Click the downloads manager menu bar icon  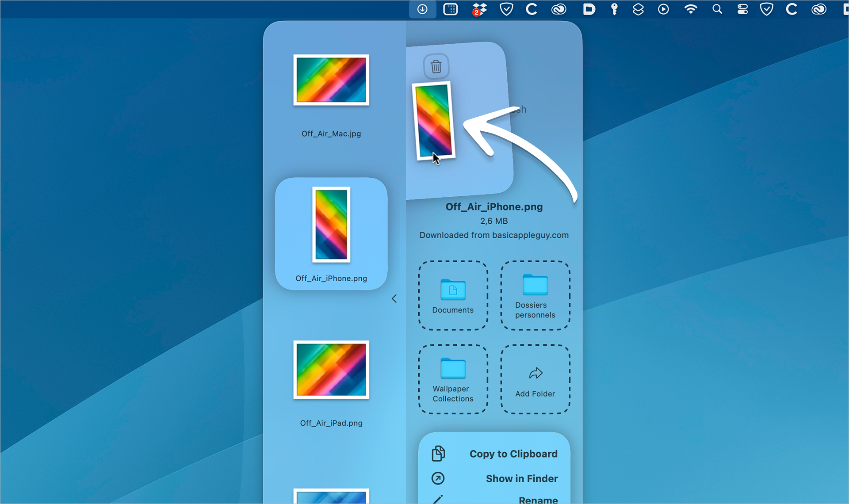click(x=422, y=9)
